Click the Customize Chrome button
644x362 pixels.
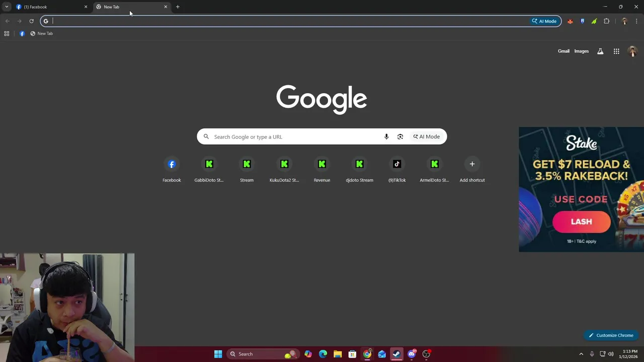coord(611,335)
